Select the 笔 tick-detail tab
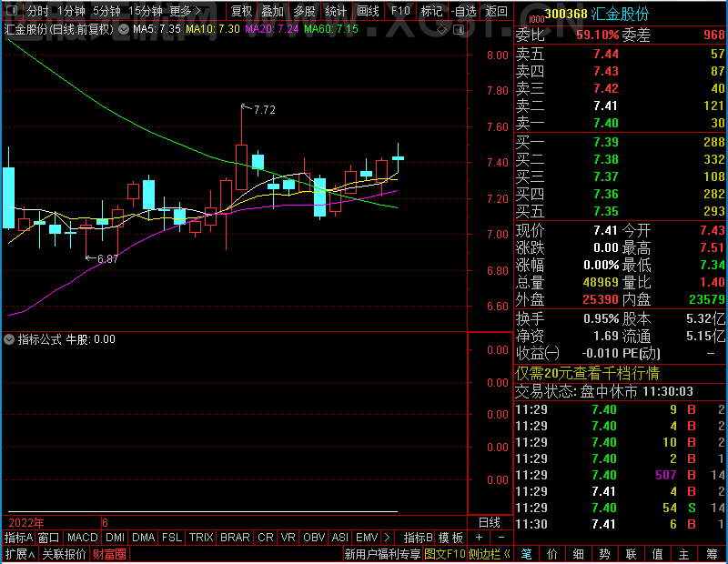 point(526,554)
